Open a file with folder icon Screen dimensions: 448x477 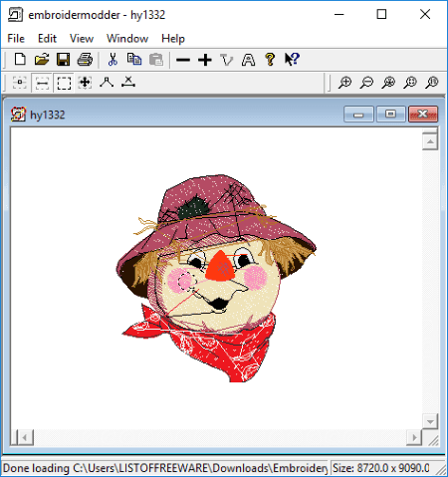42,60
